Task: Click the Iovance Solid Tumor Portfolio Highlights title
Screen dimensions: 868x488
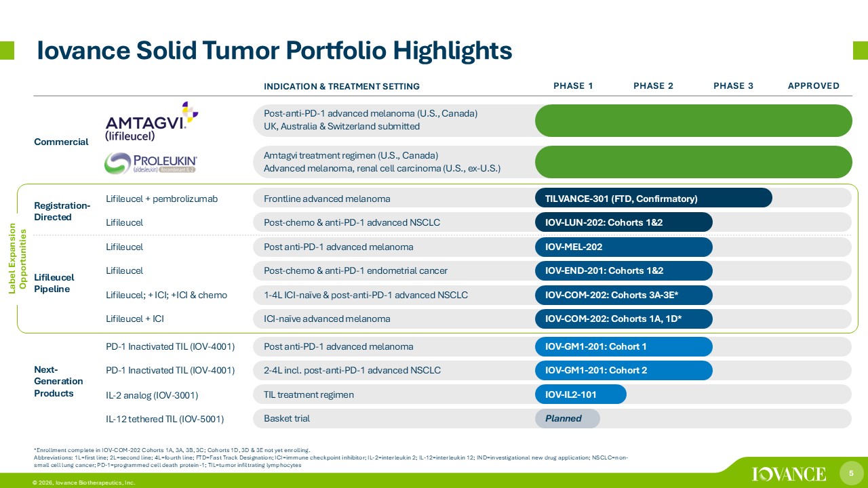Action: 274,50
